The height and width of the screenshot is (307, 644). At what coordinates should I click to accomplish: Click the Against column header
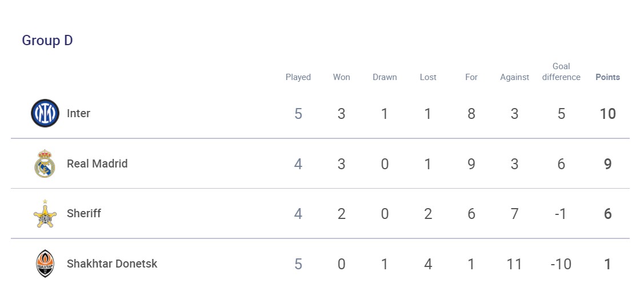pos(514,77)
